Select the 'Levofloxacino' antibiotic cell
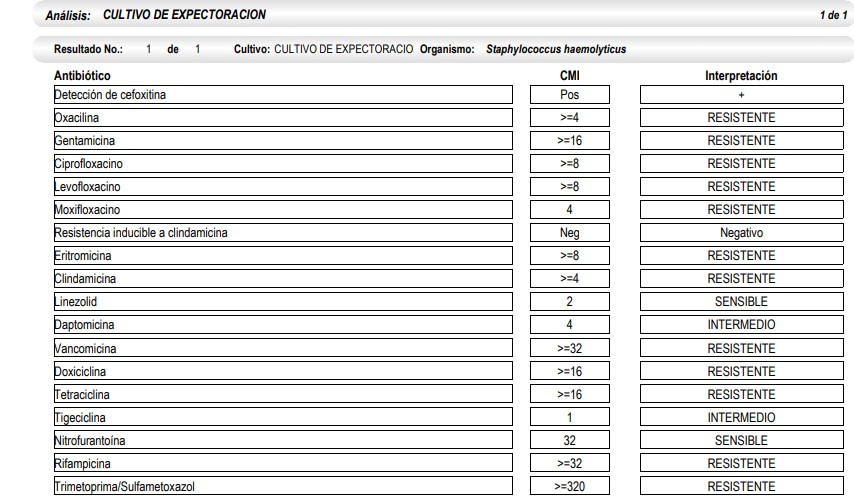Viewport: 854px width, 503px height. point(283,187)
